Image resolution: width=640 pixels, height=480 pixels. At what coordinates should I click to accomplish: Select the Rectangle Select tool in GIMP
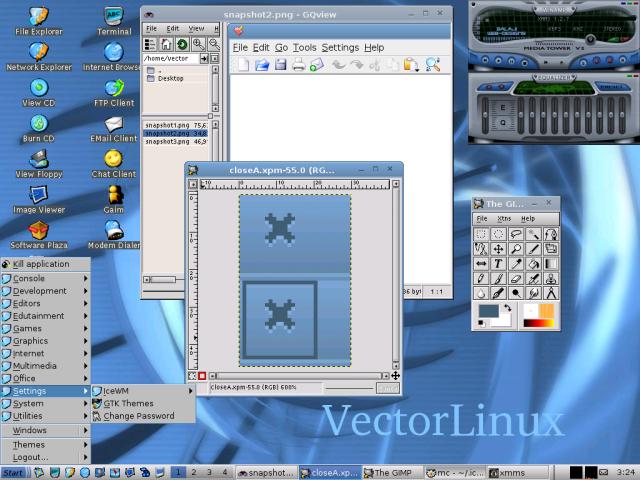(481, 234)
